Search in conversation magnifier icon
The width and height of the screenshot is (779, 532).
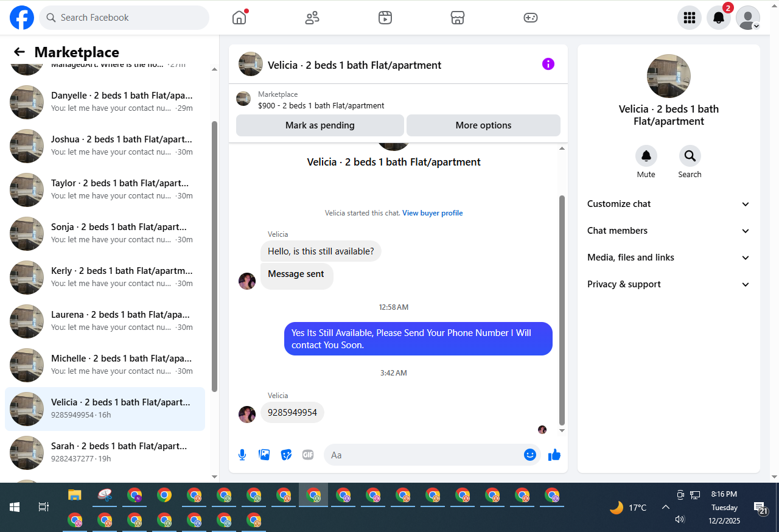pyautogui.click(x=690, y=156)
